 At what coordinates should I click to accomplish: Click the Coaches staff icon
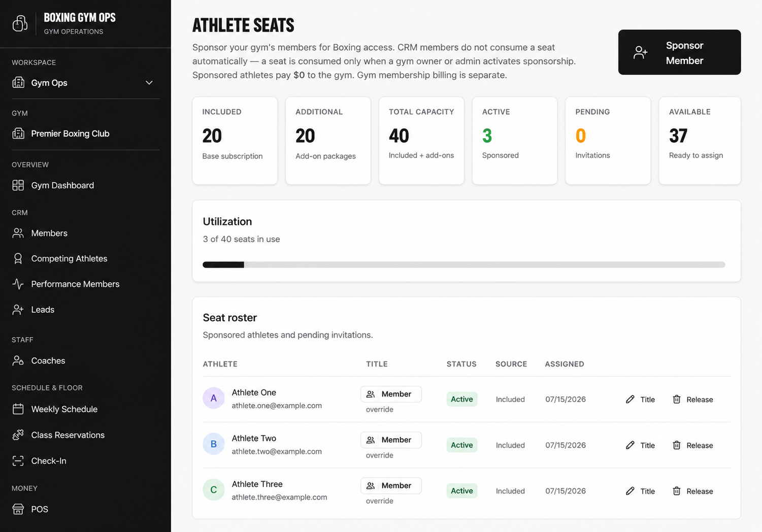point(18,360)
